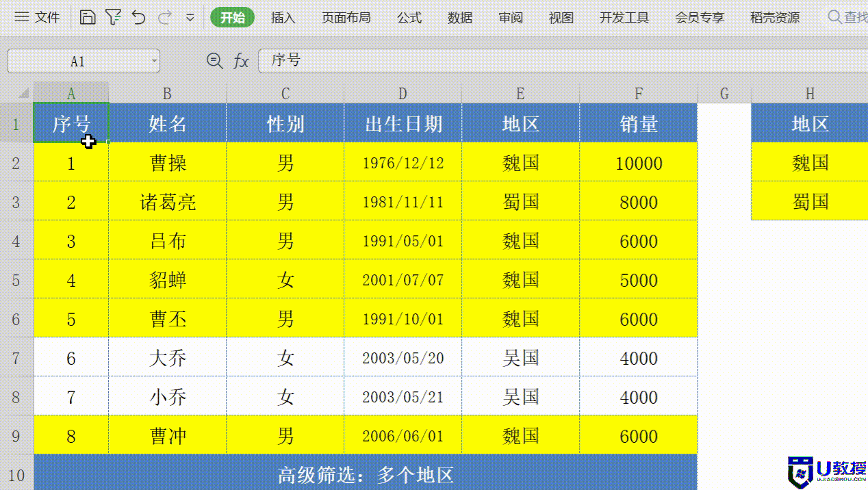Switch to the 公式 ribbon tab

pyautogui.click(x=409, y=18)
